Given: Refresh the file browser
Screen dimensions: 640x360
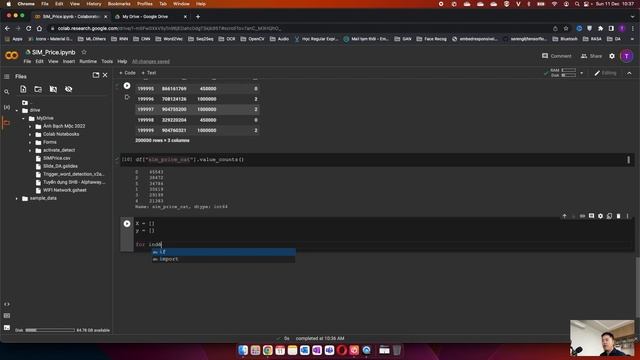Looking at the screenshot, I should point(38,89).
